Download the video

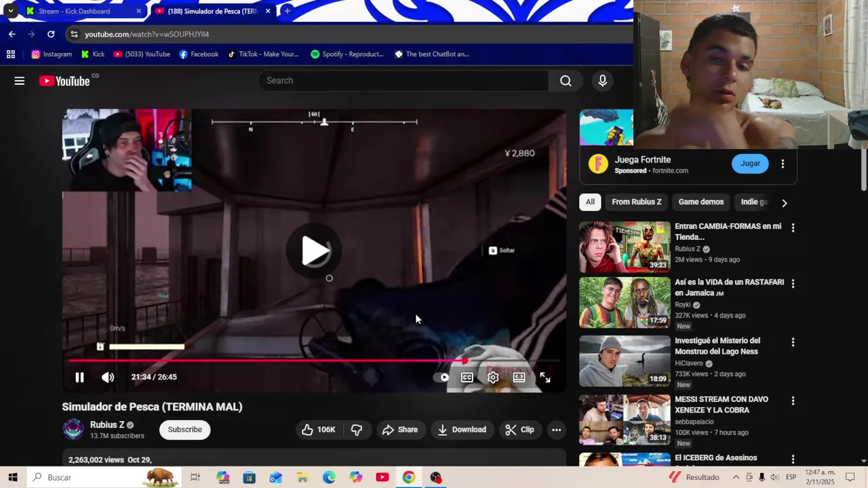(462, 430)
